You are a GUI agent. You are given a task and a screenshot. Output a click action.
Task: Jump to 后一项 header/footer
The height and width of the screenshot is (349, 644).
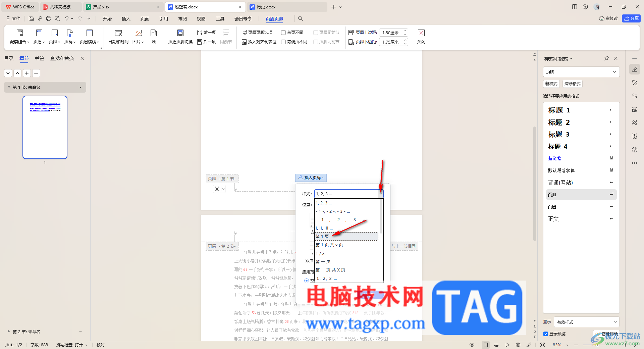(x=206, y=42)
